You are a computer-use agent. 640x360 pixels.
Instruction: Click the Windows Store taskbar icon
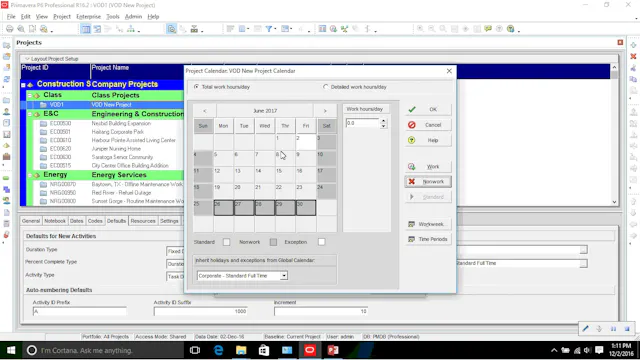264,350
